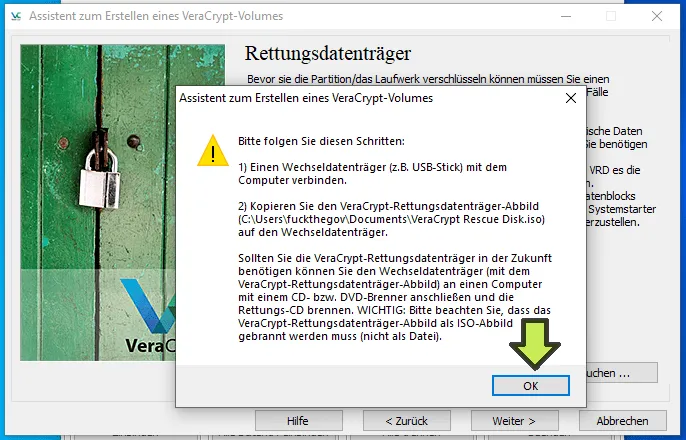The image size is (686, 440).
Task: Click the partially hidden Durchsuchen button
Action: click(622, 373)
